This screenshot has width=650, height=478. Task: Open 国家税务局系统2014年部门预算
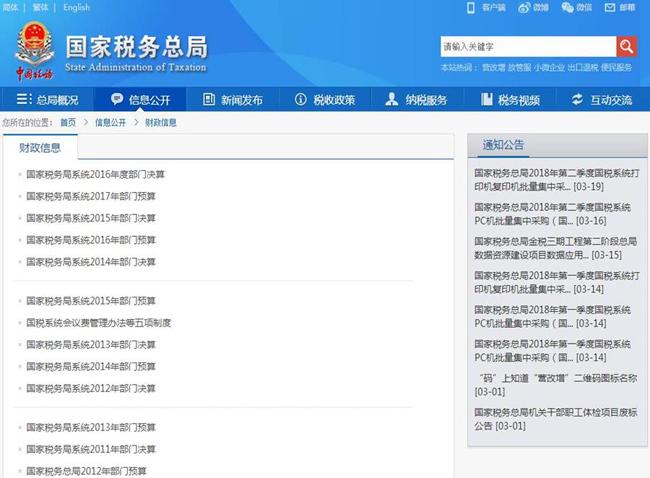(91, 366)
